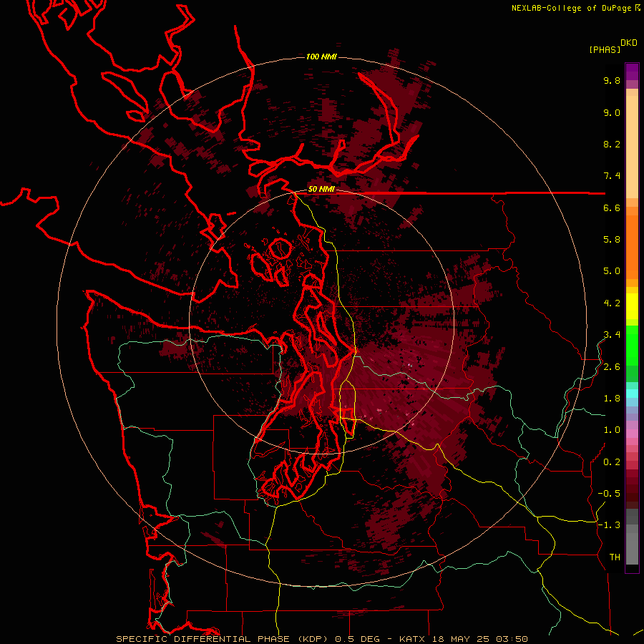
Task: Pick the cyan segment of color bar
Action: click(x=632, y=394)
